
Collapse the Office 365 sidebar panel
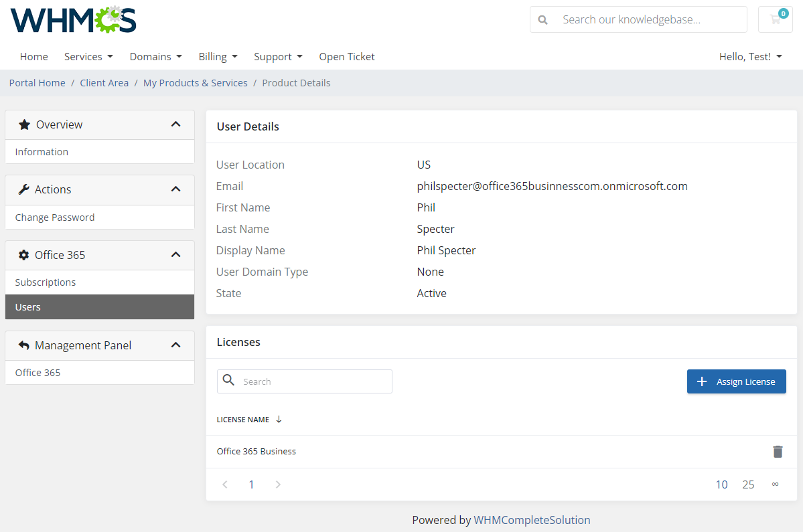click(175, 255)
